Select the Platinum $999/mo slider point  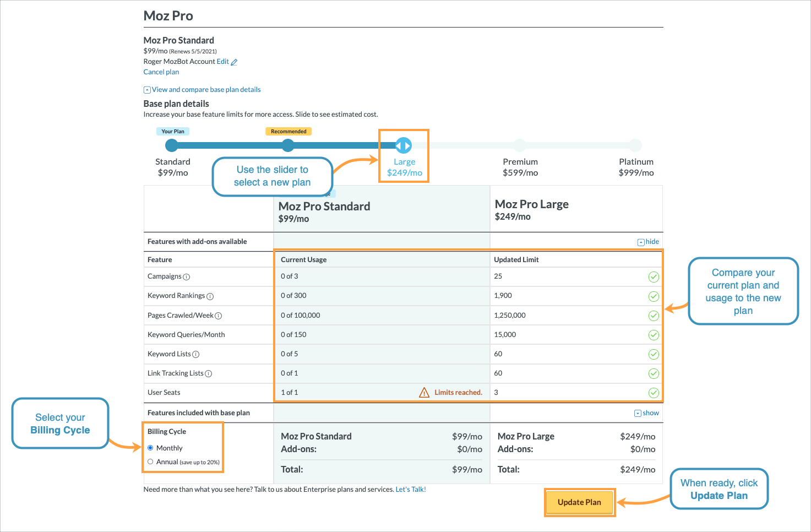(x=636, y=145)
